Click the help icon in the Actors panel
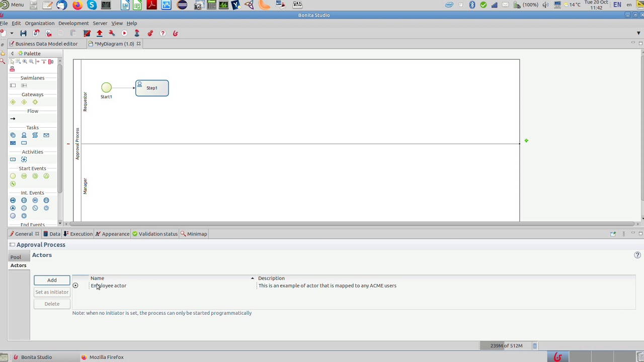The image size is (644, 362). tap(637, 255)
